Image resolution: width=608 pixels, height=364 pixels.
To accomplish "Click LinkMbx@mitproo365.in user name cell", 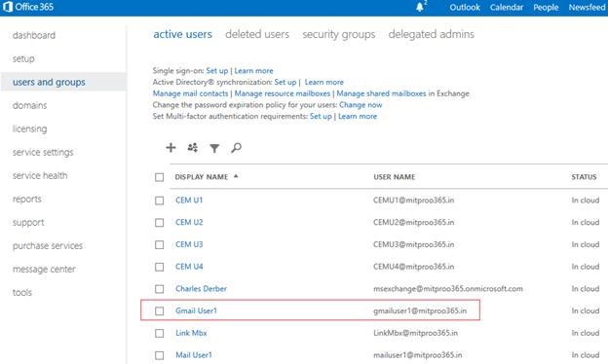I will click(x=415, y=333).
